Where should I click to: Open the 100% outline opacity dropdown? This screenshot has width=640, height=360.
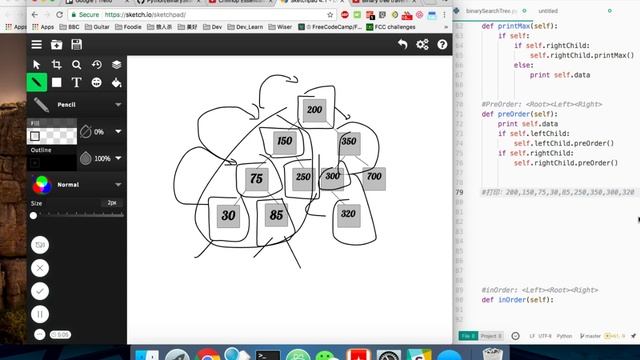coord(118,158)
